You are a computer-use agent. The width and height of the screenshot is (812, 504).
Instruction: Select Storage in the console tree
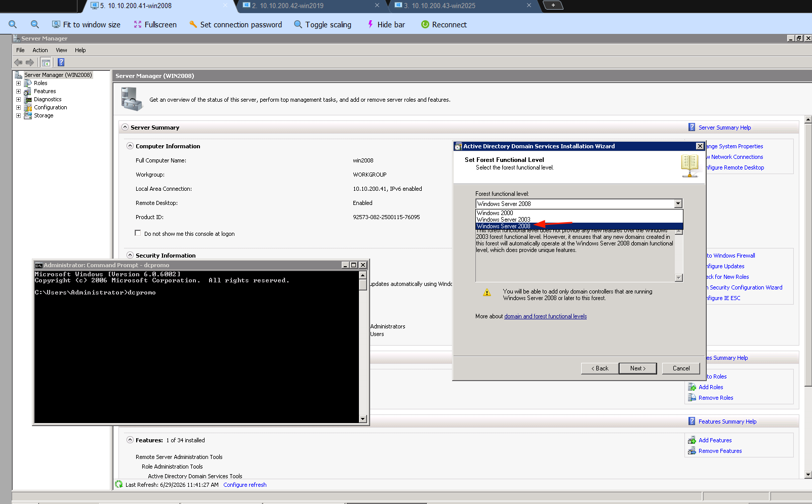point(44,115)
